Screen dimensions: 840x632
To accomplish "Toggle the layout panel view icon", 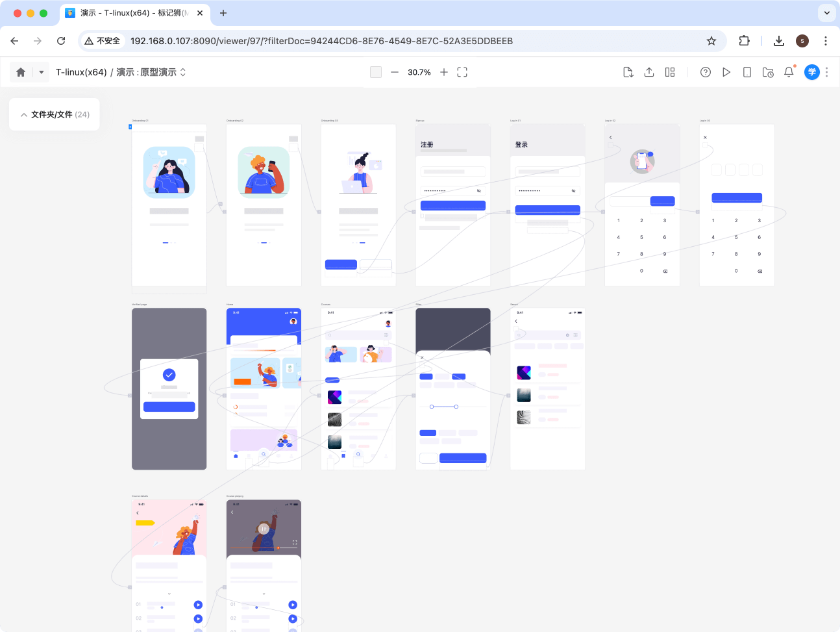I will tap(670, 72).
